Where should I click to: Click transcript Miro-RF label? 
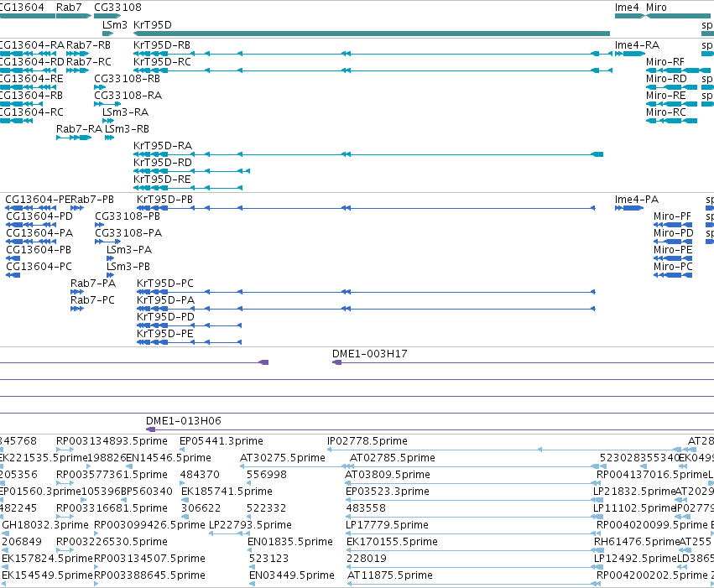click(664, 62)
